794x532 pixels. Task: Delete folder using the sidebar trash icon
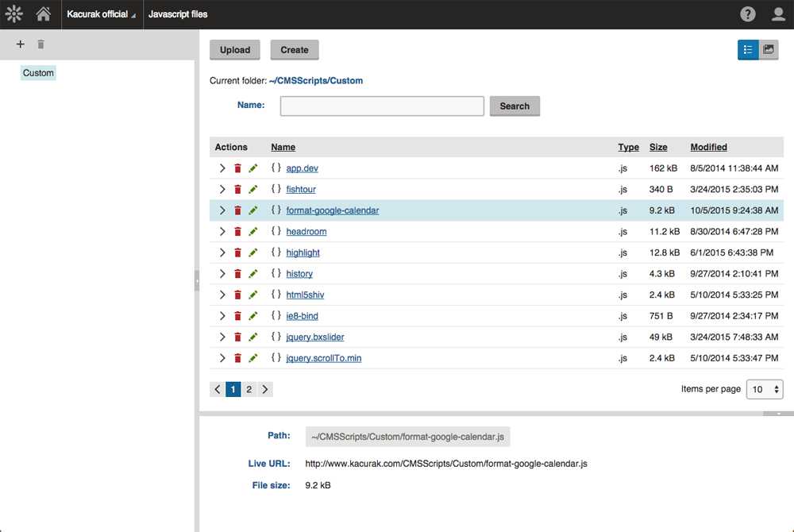[x=40, y=44]
